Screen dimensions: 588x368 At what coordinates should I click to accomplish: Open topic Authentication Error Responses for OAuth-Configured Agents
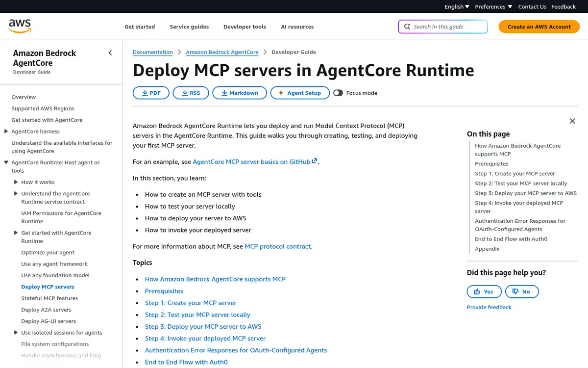pyautogui.click(x=236, y=350)
